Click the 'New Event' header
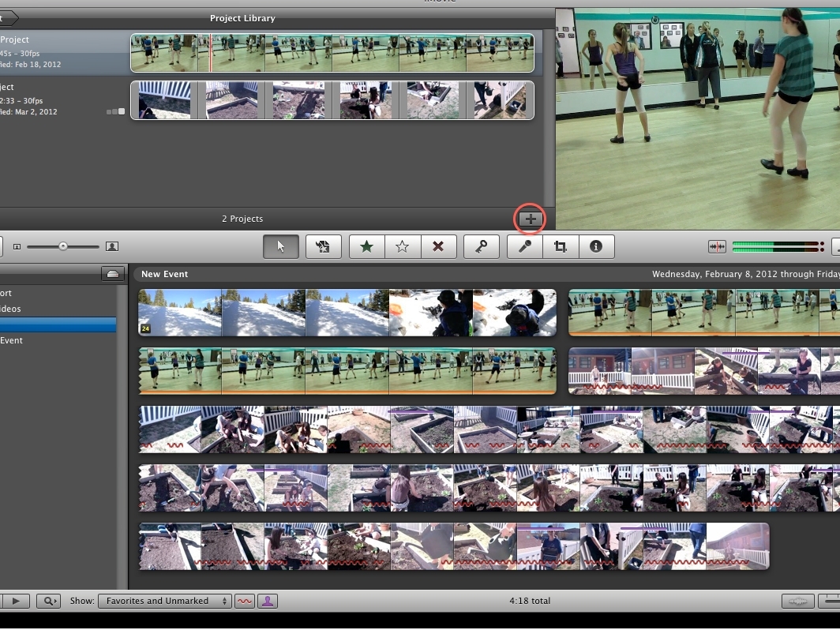840x630 pixels. tap(164, 274)
